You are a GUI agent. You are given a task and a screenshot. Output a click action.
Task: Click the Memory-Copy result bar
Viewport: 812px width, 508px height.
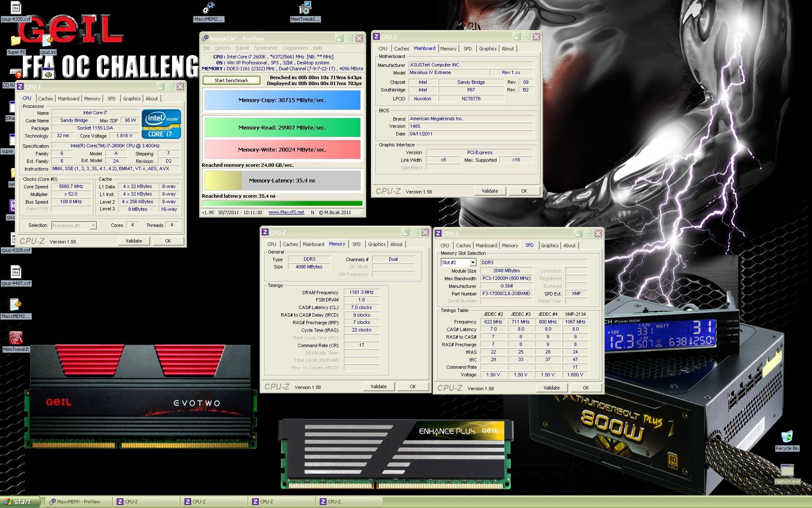(x=283, y=100)
